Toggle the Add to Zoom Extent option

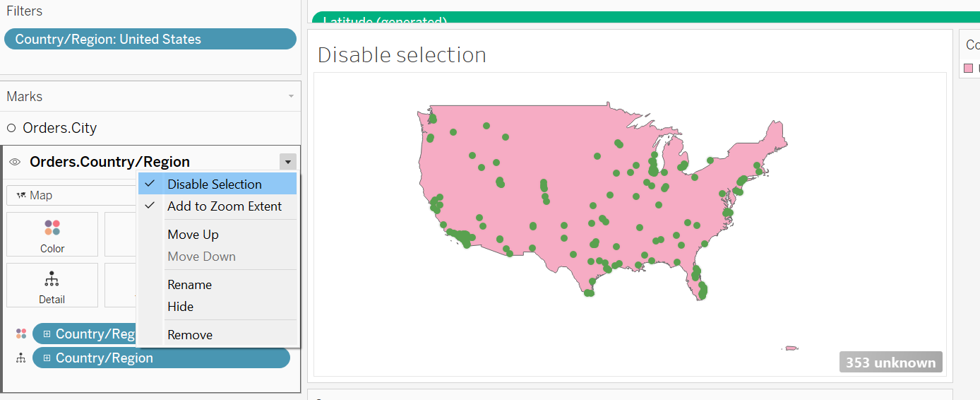[x=224, y=206]
